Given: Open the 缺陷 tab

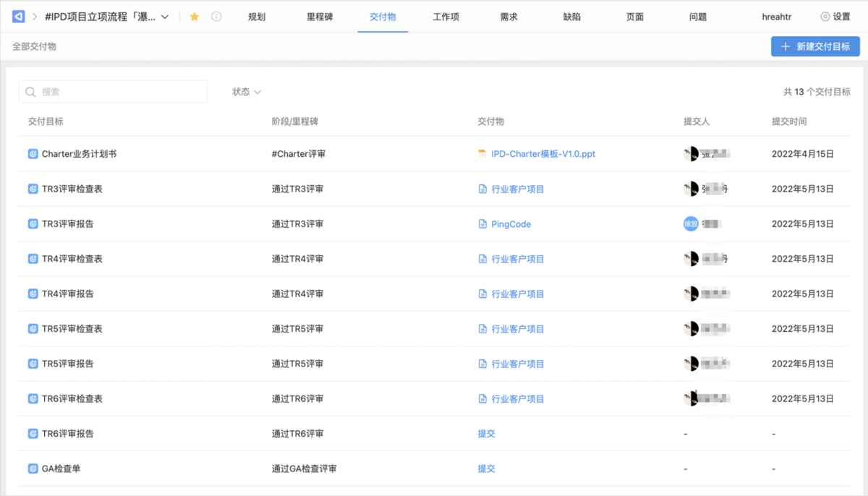Looking at the screenshot, I should click(x=571, y=17).
